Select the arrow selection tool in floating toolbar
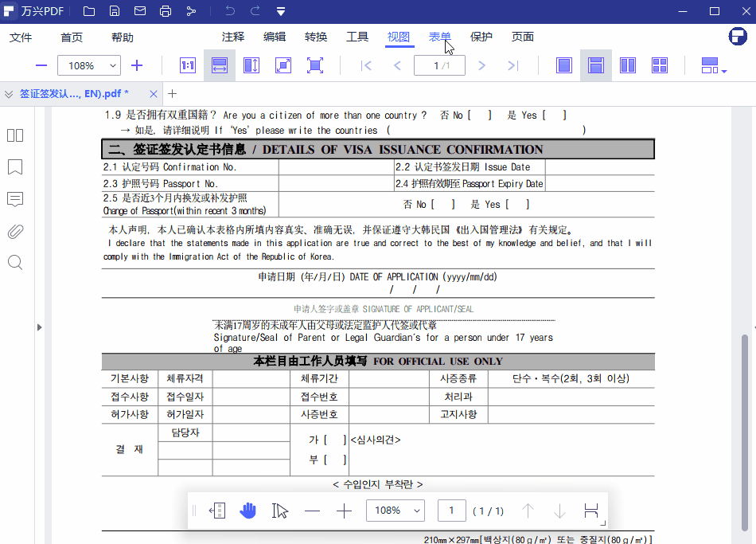The image size is (756, 544). pyautogui.click(x=280, y=510)
